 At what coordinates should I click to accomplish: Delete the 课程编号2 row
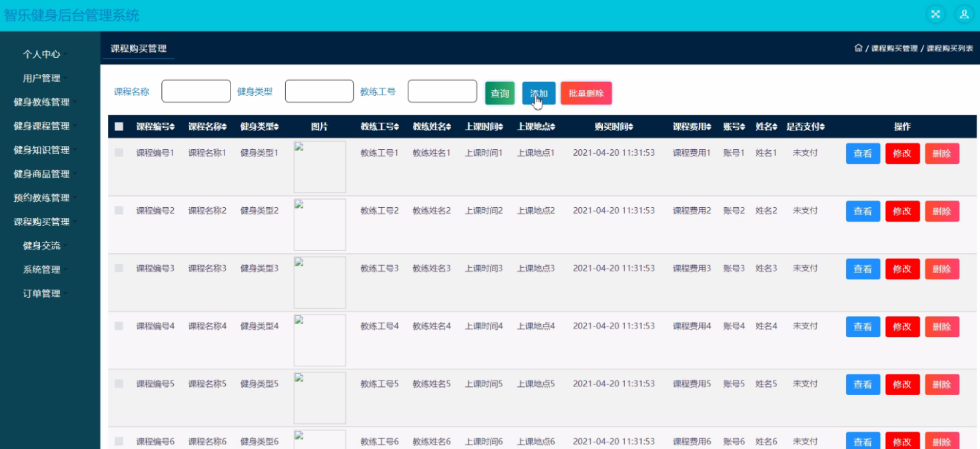(942, 211)
